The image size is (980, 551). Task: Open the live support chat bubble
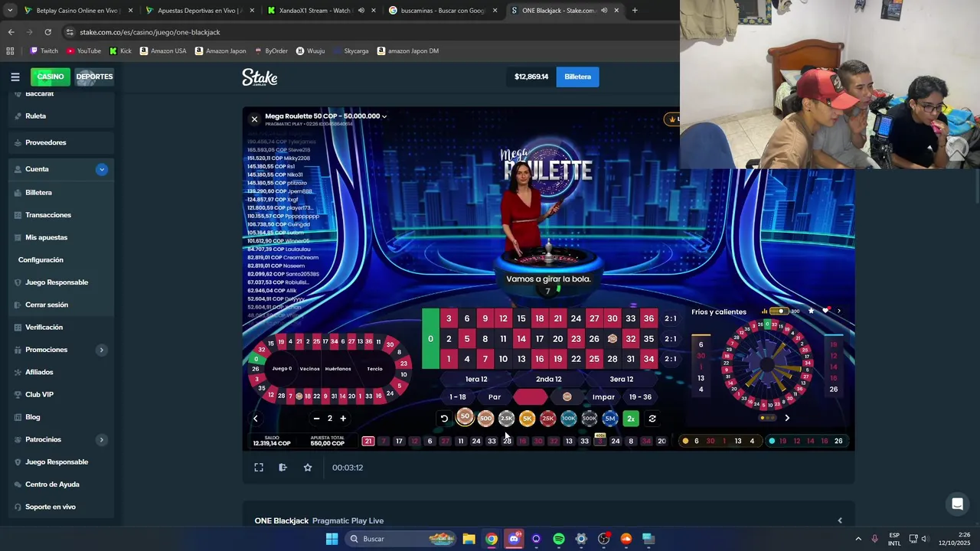(957, 504)
